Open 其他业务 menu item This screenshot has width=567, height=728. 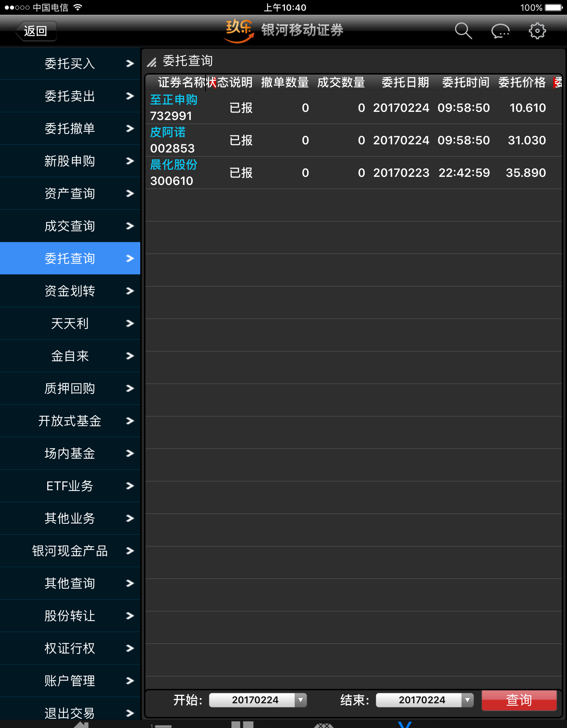[70, 518]
